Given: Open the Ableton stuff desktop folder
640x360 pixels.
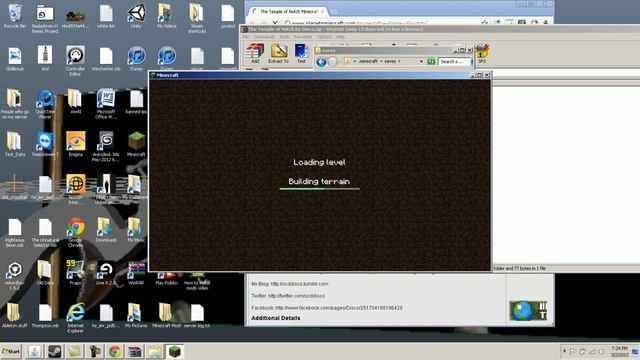Looking at the screenshot, I should [x=15, y=316].
